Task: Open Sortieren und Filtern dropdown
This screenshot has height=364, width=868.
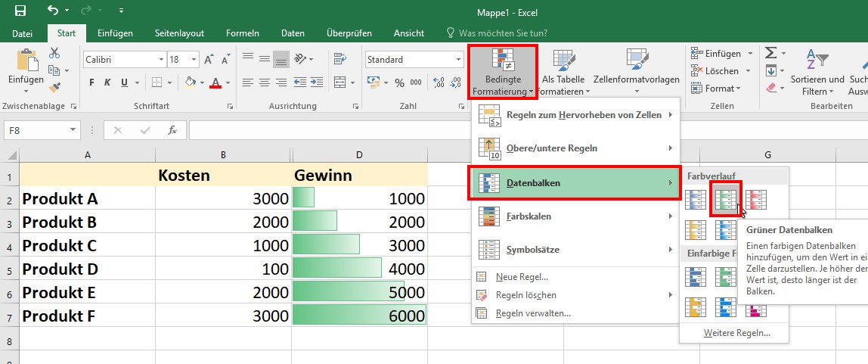Action: tap(817, 73)
